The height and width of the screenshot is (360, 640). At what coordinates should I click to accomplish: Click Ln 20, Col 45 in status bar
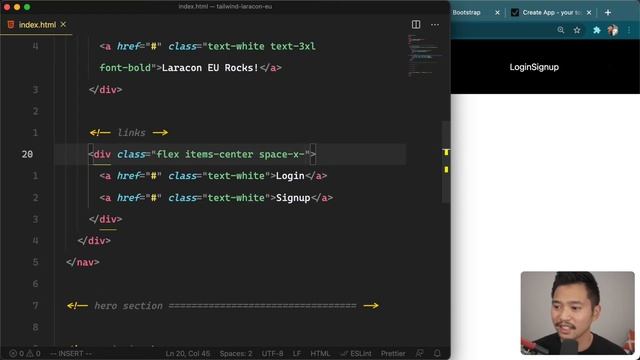(187, 353)
